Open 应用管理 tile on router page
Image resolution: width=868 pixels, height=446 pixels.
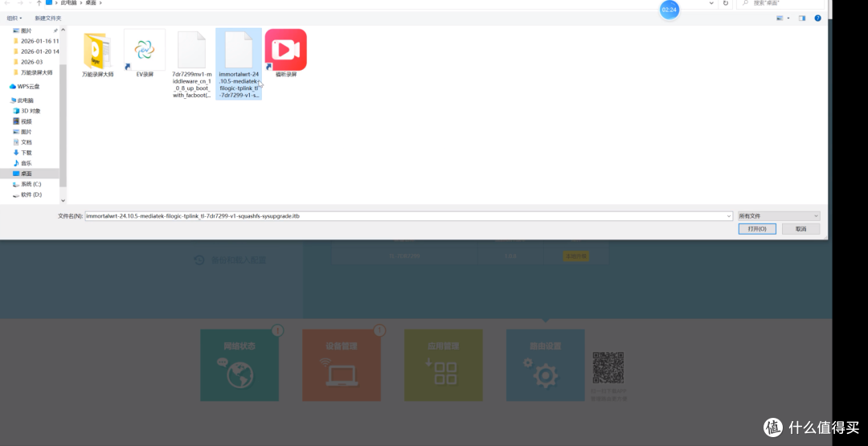(444, 365)
